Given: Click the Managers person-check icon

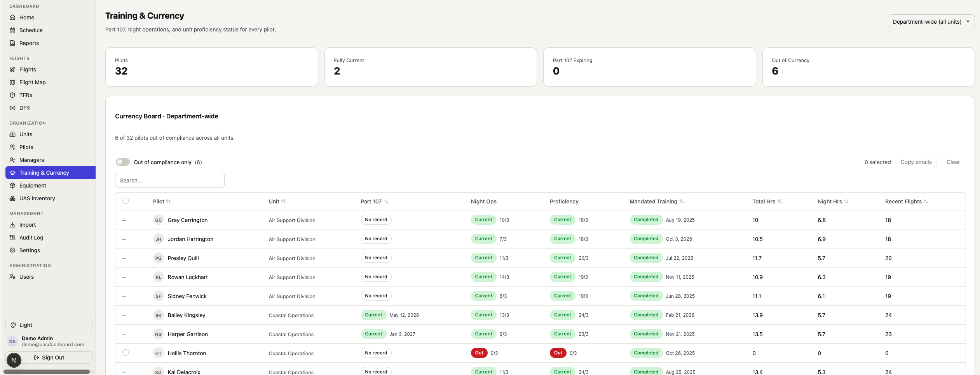Looking at the screenshot, I should click(12, 160).
